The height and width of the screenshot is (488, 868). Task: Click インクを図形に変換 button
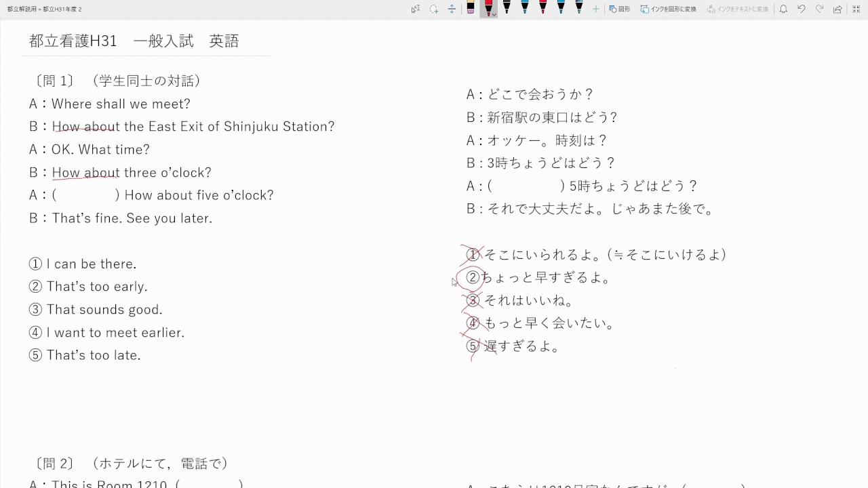(x=669, y=9)
